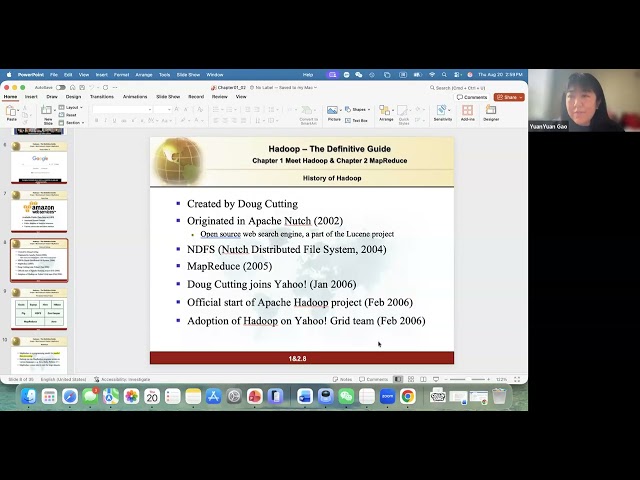Screen dimensions: 640x480
Task: Click the ribbon Search field
Action: click(x=458, y=88)
